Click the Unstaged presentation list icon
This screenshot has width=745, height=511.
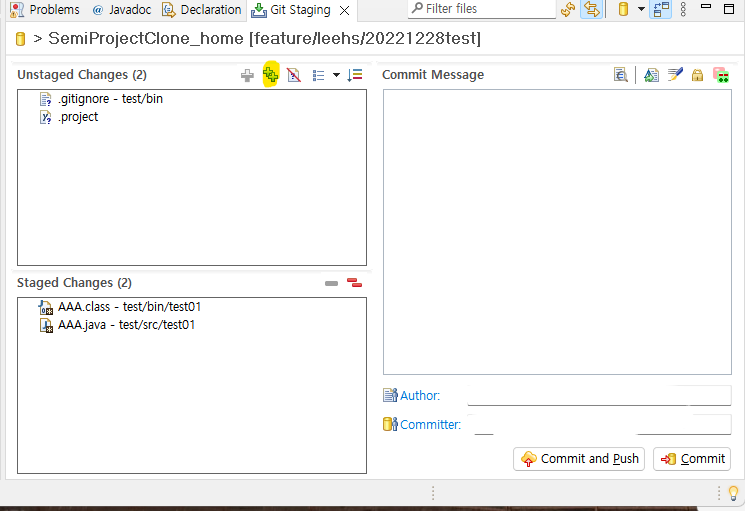click(x=318, y=76)
